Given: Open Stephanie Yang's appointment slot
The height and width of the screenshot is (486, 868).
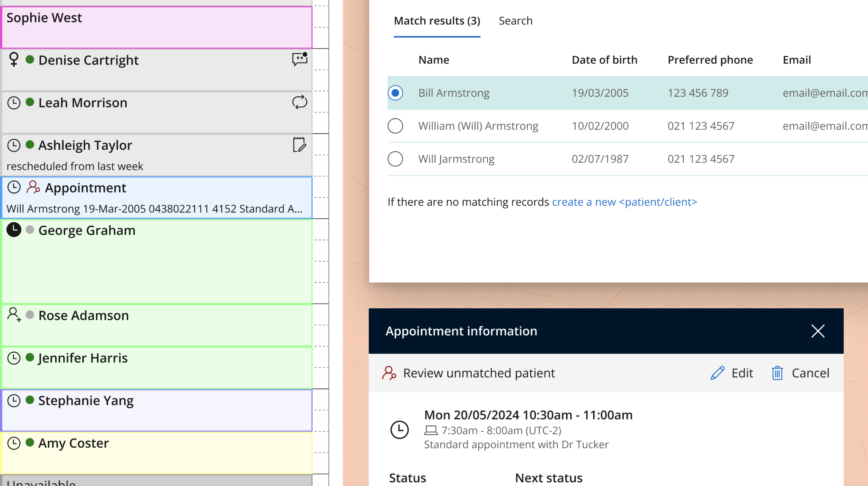Looking at the screenshot, I should [x=157, y=410].
